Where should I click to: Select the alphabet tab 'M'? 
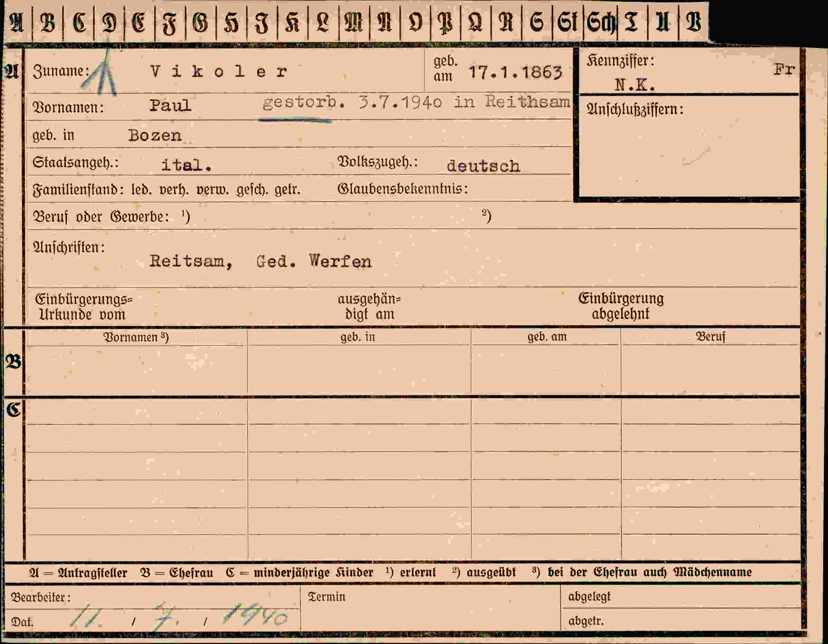point(354,22)
